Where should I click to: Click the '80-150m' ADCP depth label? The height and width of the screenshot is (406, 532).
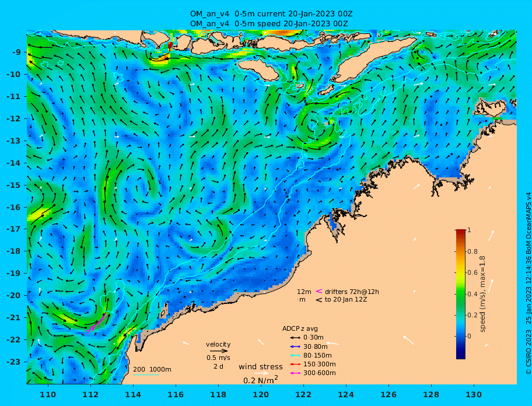[317, 355]
